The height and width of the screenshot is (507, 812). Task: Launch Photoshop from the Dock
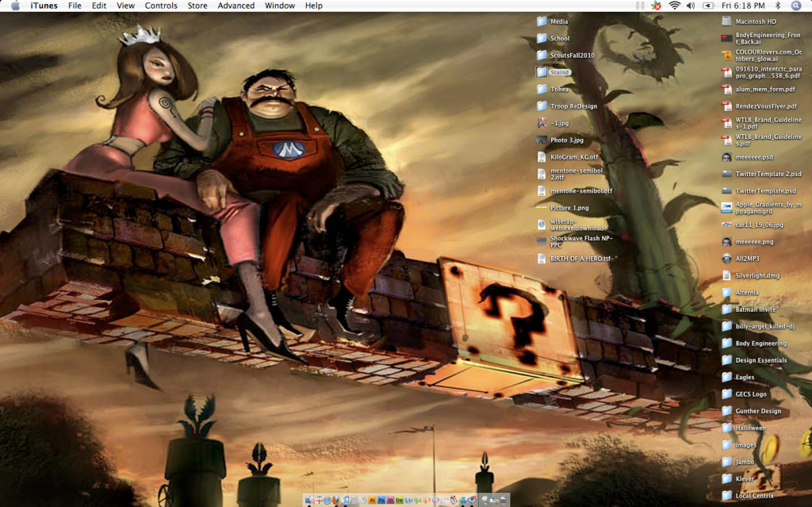pyautogui.click(x=381, y=500)
